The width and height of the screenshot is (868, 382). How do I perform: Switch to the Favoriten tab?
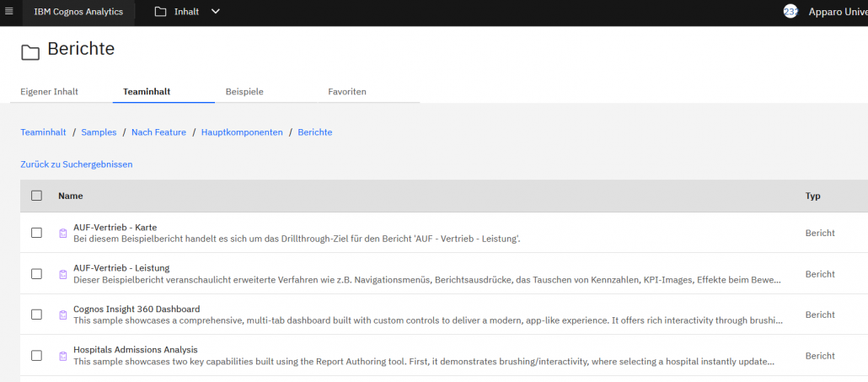[x=347, y=91]
